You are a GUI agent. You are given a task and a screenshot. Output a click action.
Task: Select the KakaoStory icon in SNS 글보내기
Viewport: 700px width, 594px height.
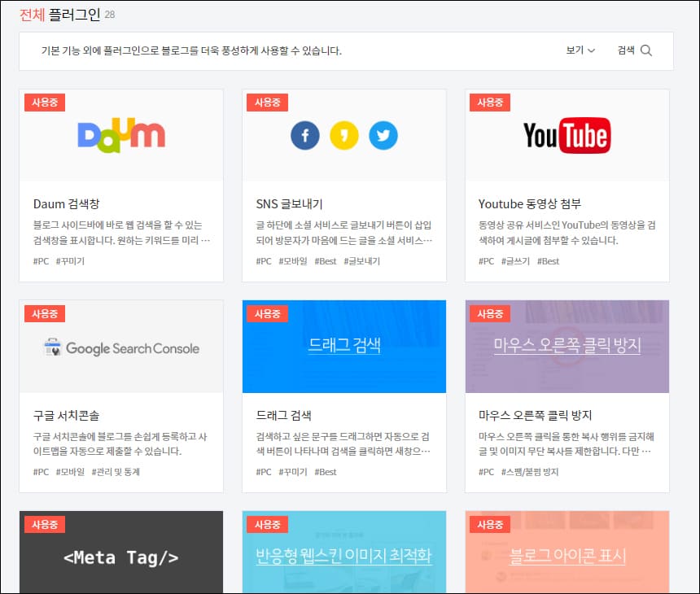343,135
